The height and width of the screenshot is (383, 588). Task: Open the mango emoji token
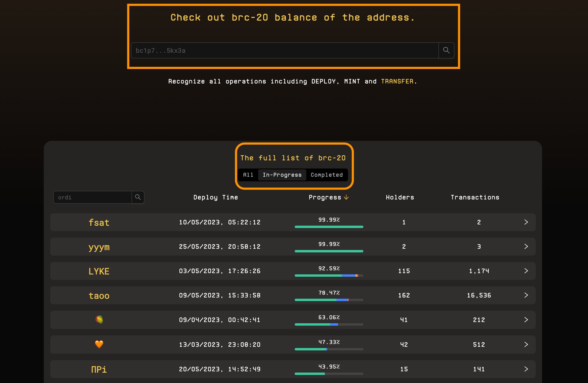(99, 320)
